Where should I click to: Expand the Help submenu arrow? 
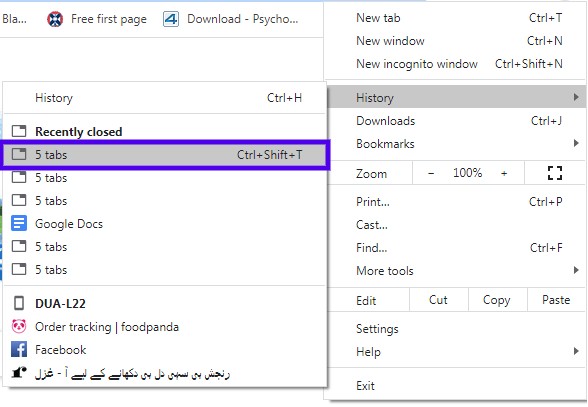pos(576,351)
